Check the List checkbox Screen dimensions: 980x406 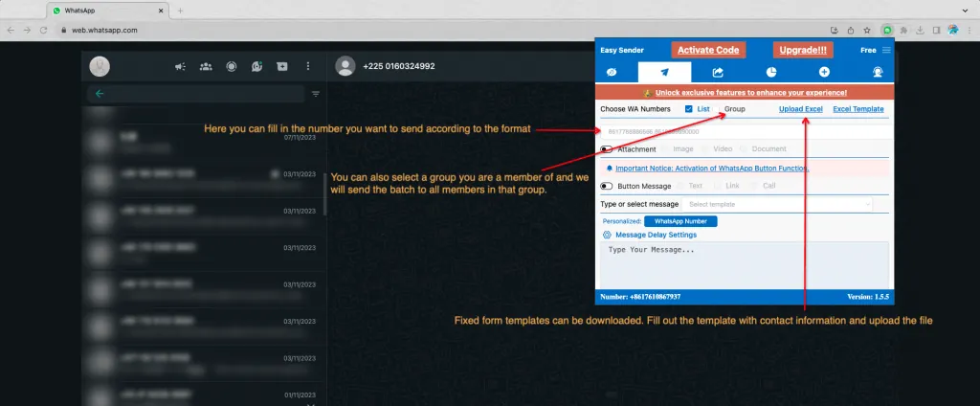click(x=689, y=109)
